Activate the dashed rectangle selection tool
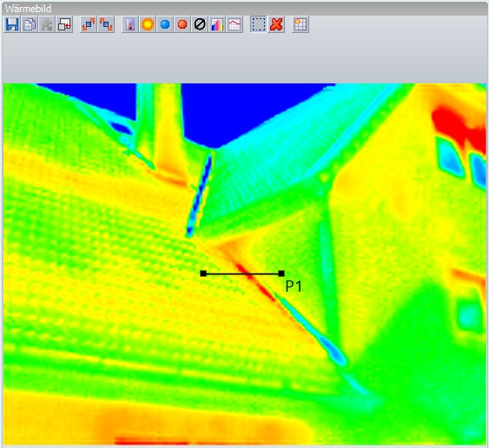The image size is (489, 448). click(x=259, y=24)
